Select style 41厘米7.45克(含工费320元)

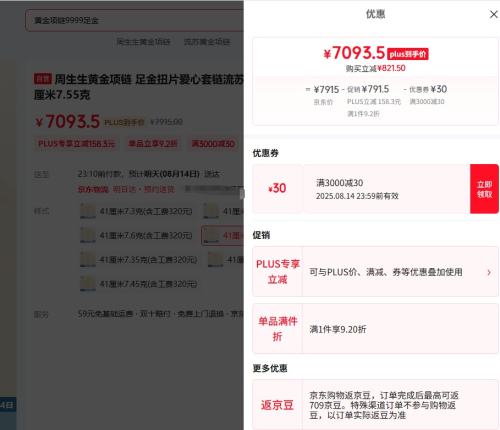click(139, 284)
